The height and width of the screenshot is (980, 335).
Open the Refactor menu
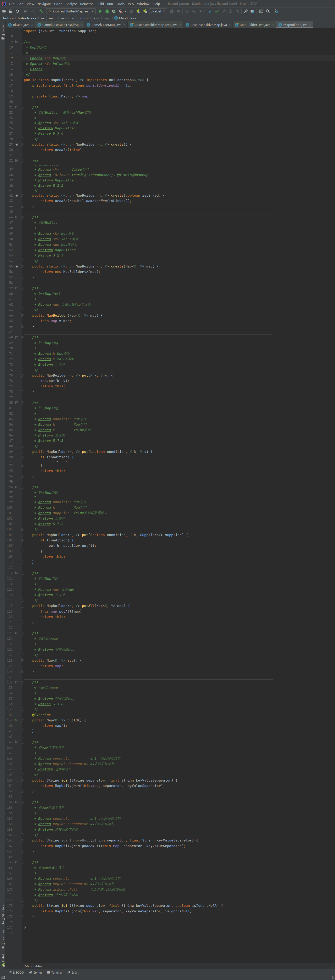(86, 4)
